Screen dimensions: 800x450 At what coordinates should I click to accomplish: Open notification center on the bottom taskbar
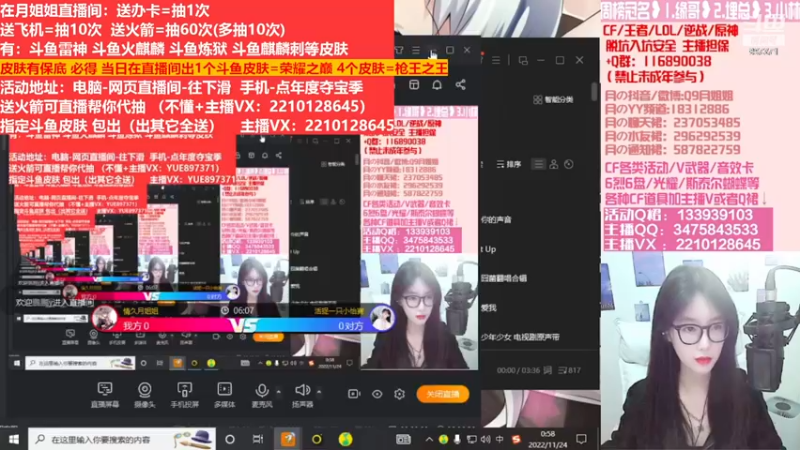click(x=581, y=439)
